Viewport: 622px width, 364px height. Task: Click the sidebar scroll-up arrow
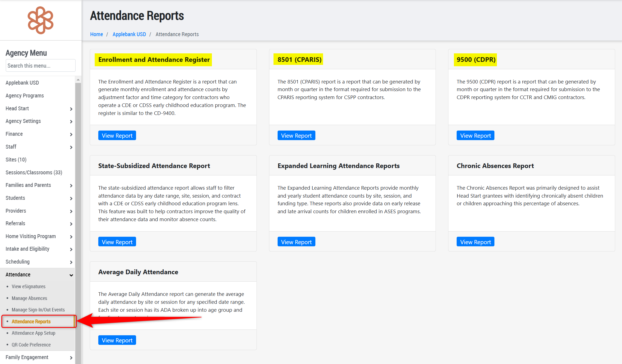(x=78, y=80)
